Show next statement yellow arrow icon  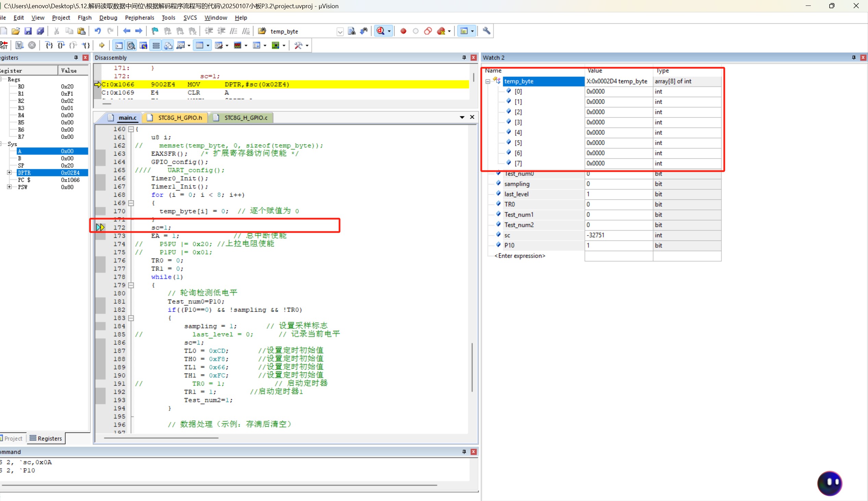coord(102,45)
